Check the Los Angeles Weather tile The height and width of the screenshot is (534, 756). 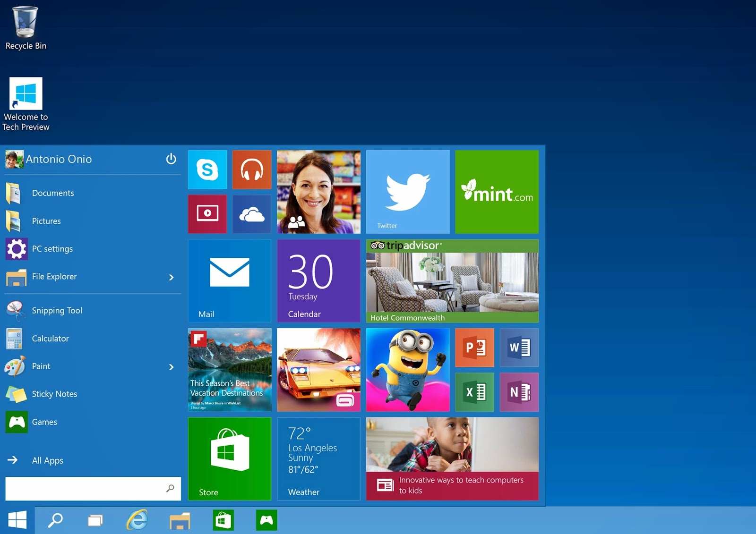[318, 458]
